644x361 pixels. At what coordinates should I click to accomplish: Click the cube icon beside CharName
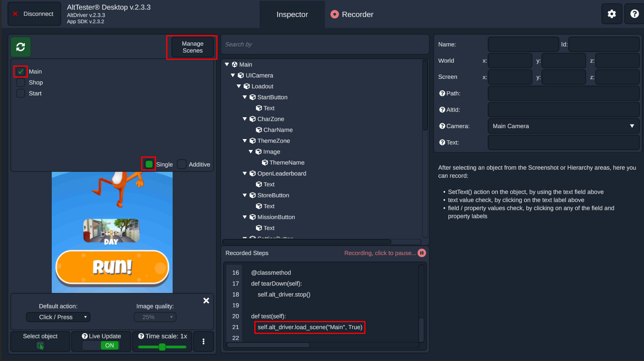click(259, 130)
